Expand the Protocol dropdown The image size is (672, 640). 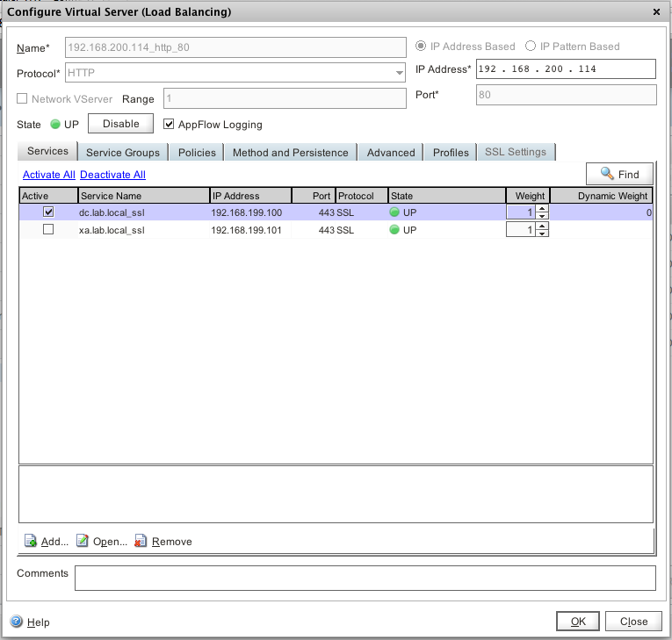[x=400, y=74]
